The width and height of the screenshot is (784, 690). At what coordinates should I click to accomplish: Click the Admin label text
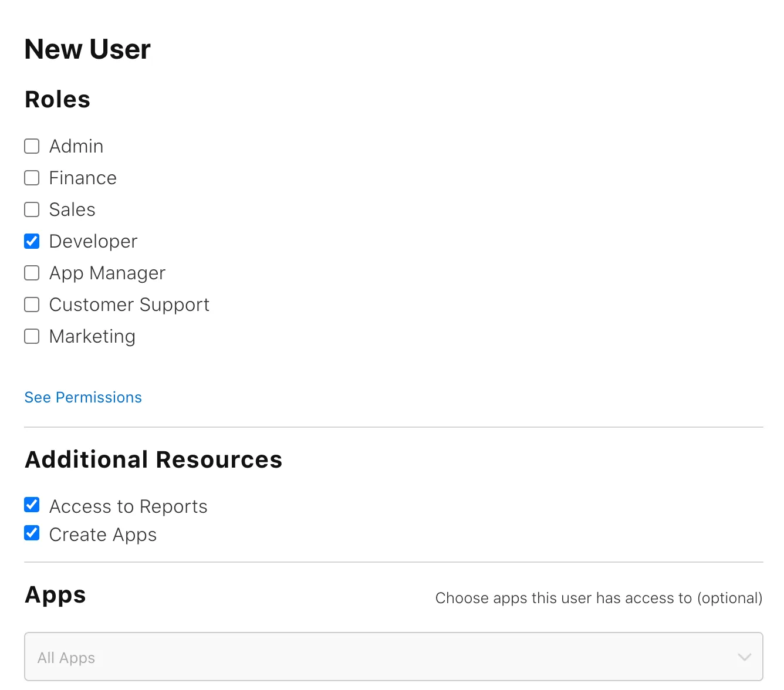(76, 146)
